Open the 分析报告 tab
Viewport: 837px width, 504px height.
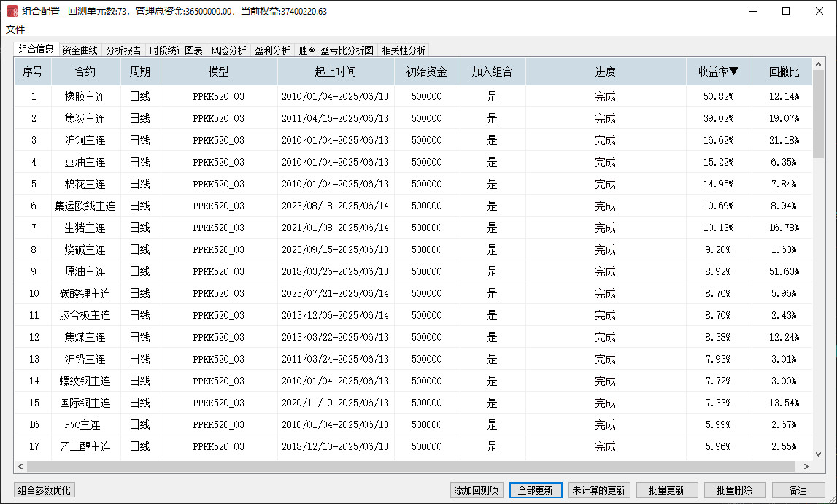click(x=123, y=50)
